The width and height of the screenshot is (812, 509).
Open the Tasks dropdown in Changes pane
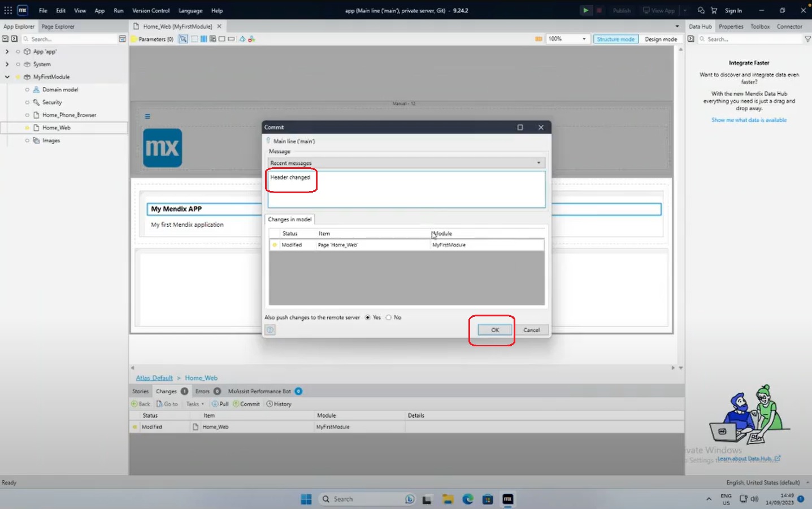pyautogui.click(x=195, y=404)
